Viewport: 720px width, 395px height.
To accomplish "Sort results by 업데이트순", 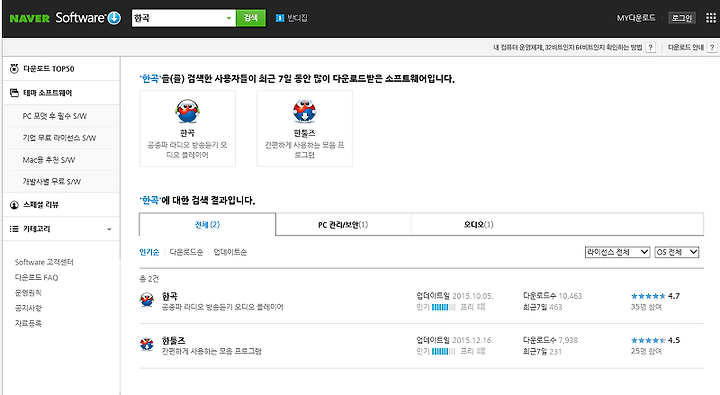I will pos(230,252).
